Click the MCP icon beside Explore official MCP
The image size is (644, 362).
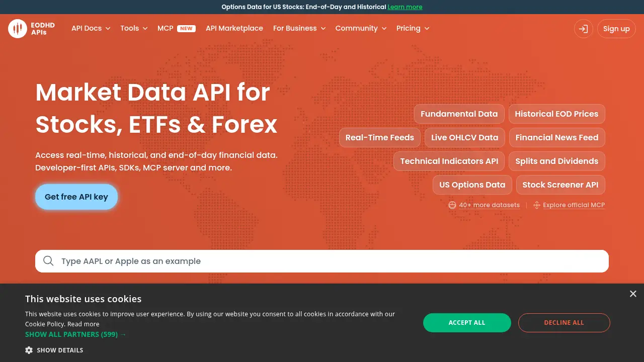(x=537, y=205)
